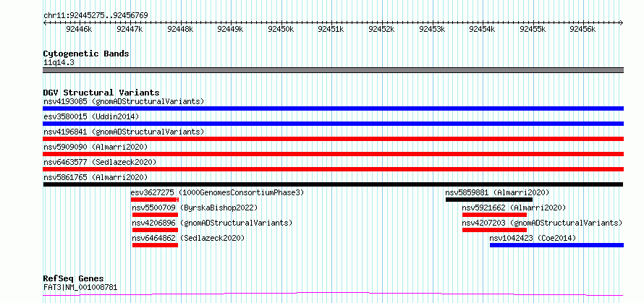Select the red nsv5909090 variant bar
The width and height of the screenshot is (644, 303).
(334, 154)
